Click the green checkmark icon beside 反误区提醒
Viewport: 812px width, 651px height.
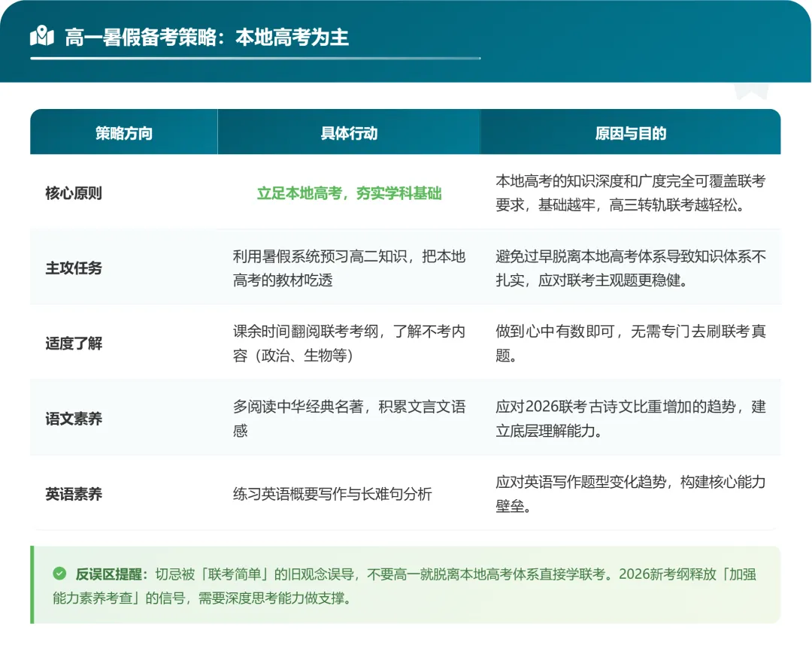[59, 574]
